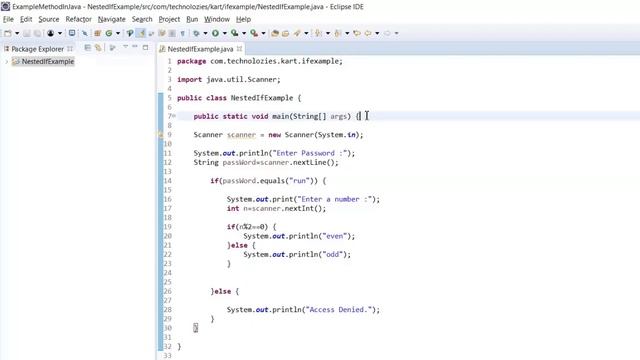Click "import java.util.Scanner;" line

pos(229,80)
